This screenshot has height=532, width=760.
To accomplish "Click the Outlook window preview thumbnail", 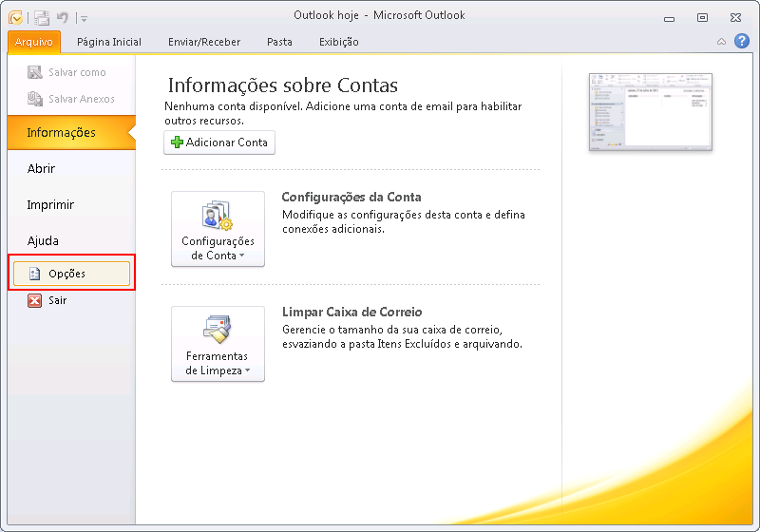I will [651, 112].
